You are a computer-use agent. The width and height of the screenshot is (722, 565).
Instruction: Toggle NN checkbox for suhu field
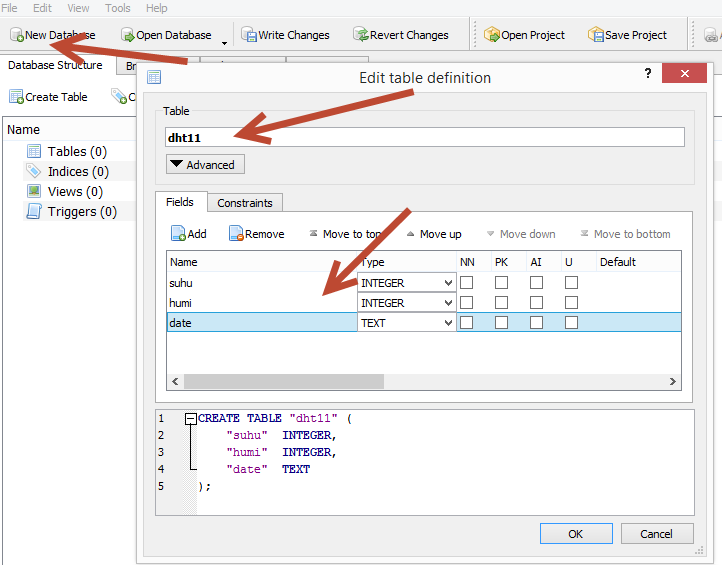[x=466, y=282]
